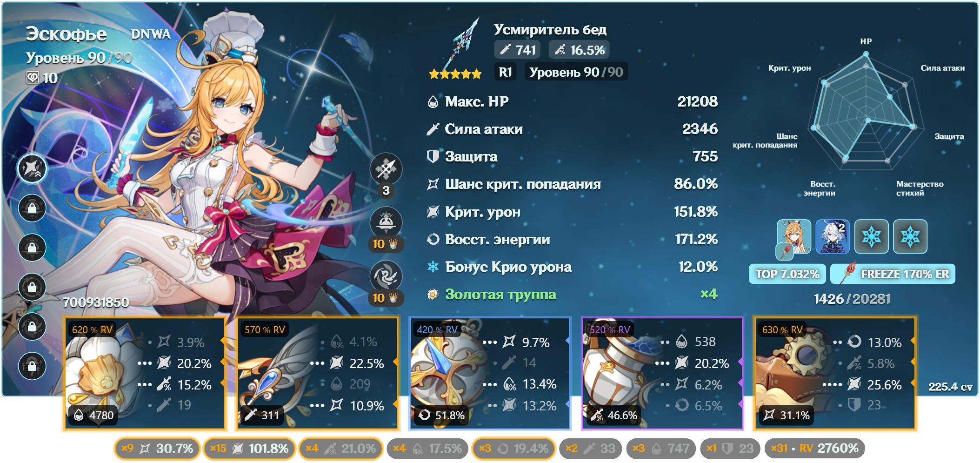Click the first Cryo snowflake team slot

tap(872, 237)
